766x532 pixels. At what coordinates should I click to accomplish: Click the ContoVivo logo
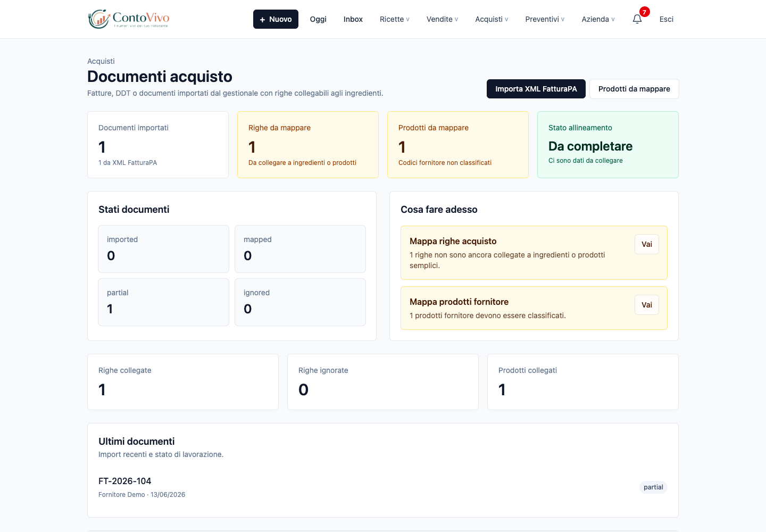coord(129,19)
